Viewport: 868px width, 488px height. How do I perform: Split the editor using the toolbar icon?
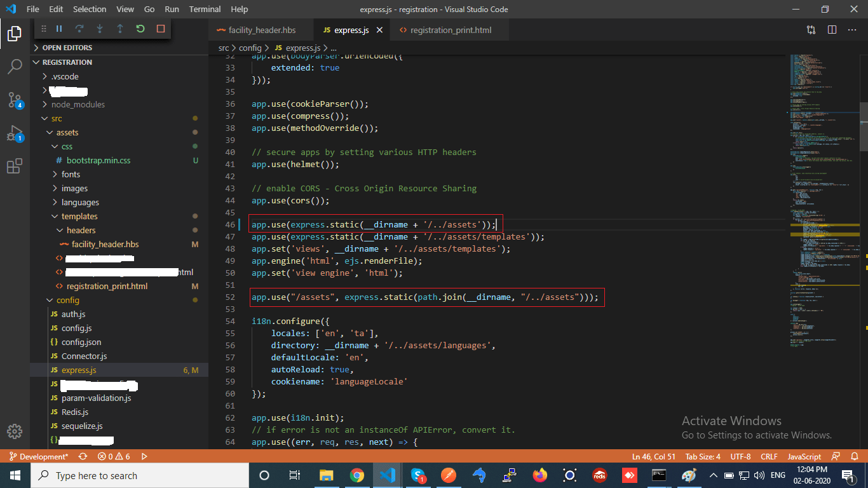tap(833, 29)
